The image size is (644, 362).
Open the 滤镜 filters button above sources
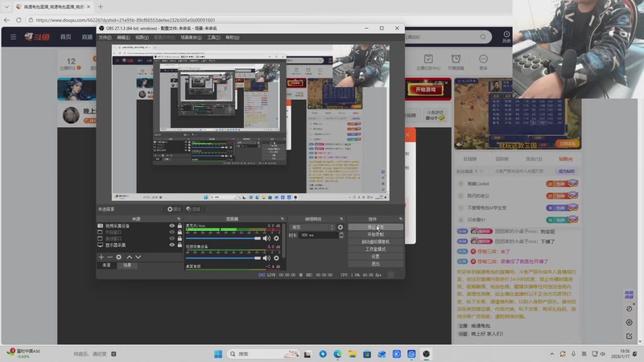(x=193, y=209)
